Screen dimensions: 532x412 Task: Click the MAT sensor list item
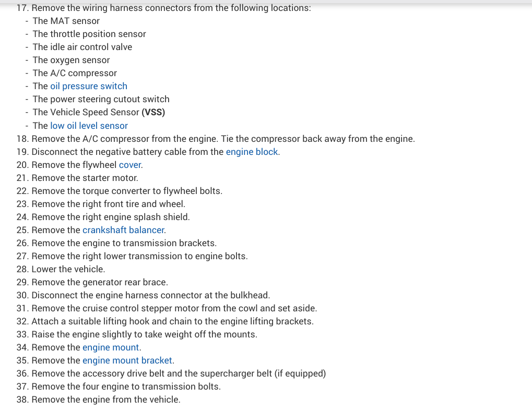click(66, 21)
